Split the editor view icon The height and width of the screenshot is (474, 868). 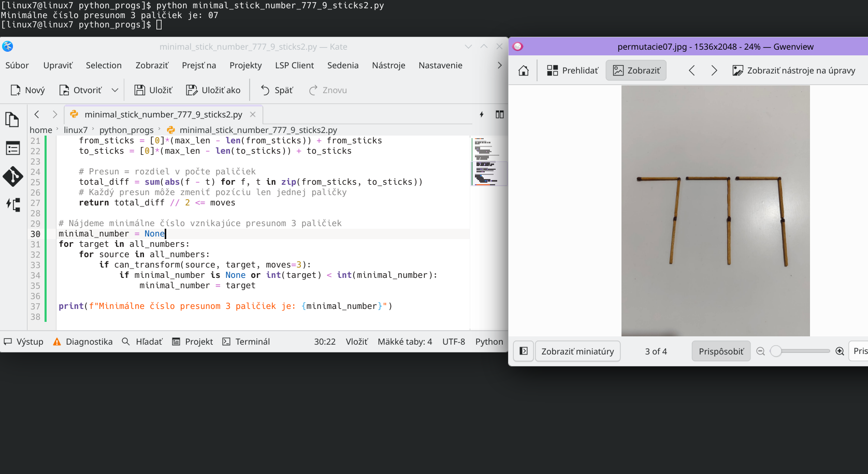tap(499, 114)
